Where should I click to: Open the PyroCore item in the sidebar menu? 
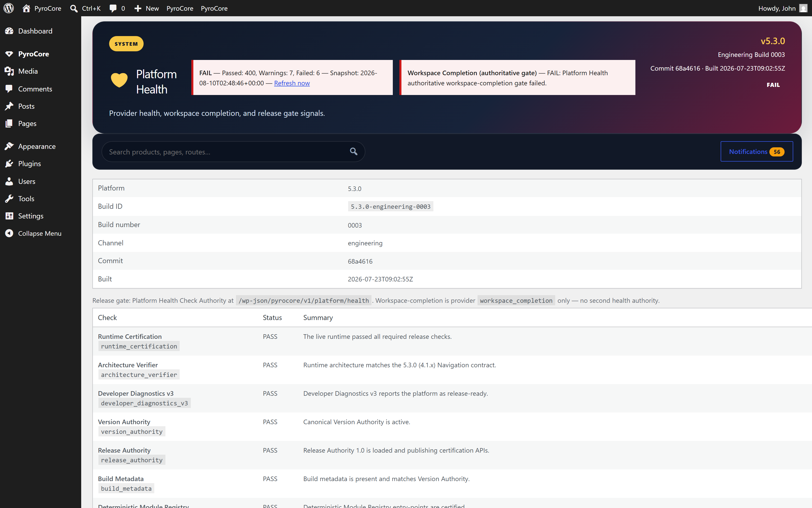pyautogui.click(x=33, y=54)
